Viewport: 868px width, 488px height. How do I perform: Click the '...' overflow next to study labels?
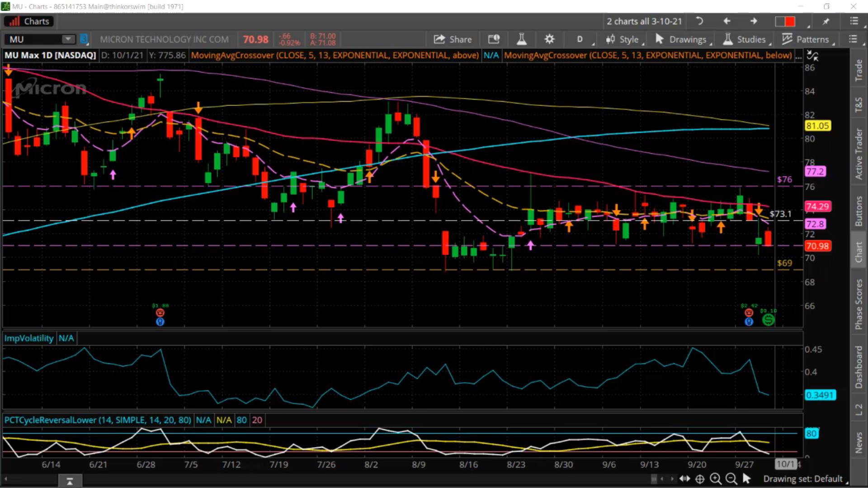tap(798, 56)
